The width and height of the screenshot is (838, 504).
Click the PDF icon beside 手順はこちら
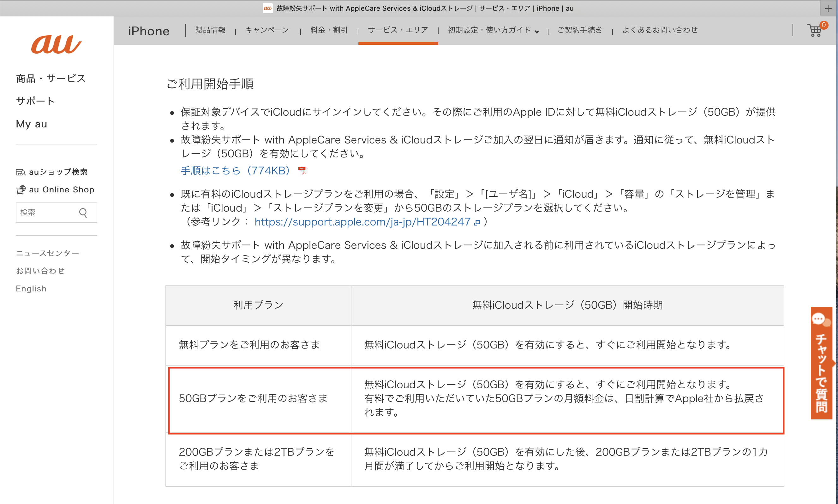302,171
